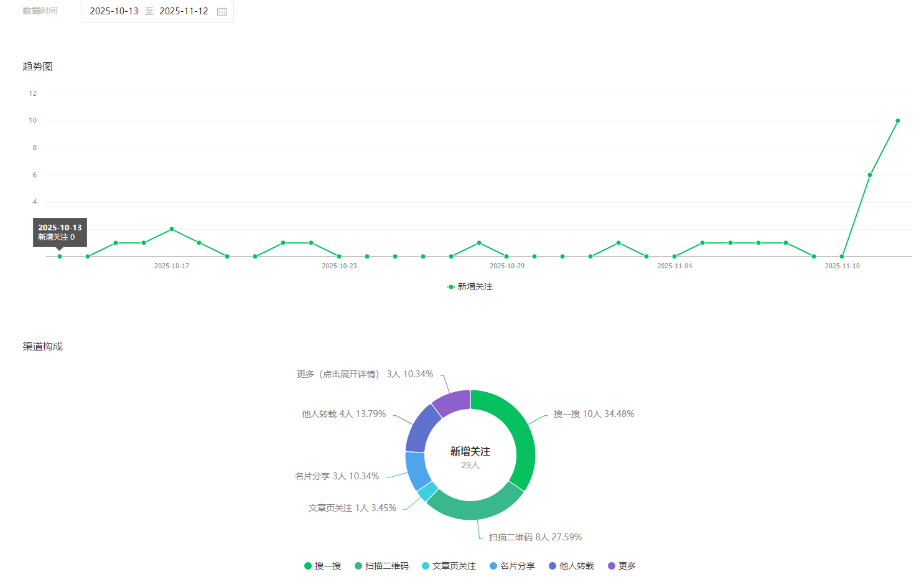This screenshot has height=587, width=924.
Task: Toggle 更多 legend item
Action: click(622, 566)
